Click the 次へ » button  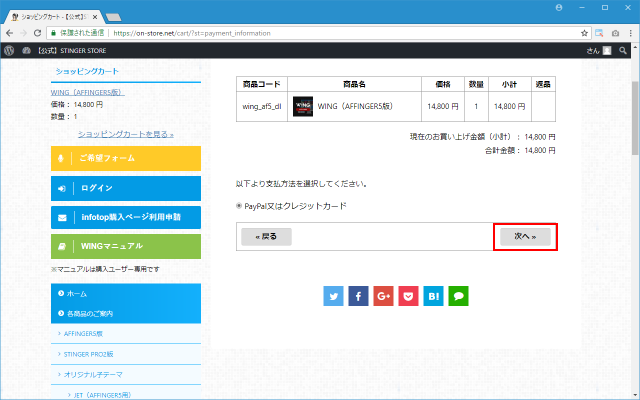click(525, 237)
